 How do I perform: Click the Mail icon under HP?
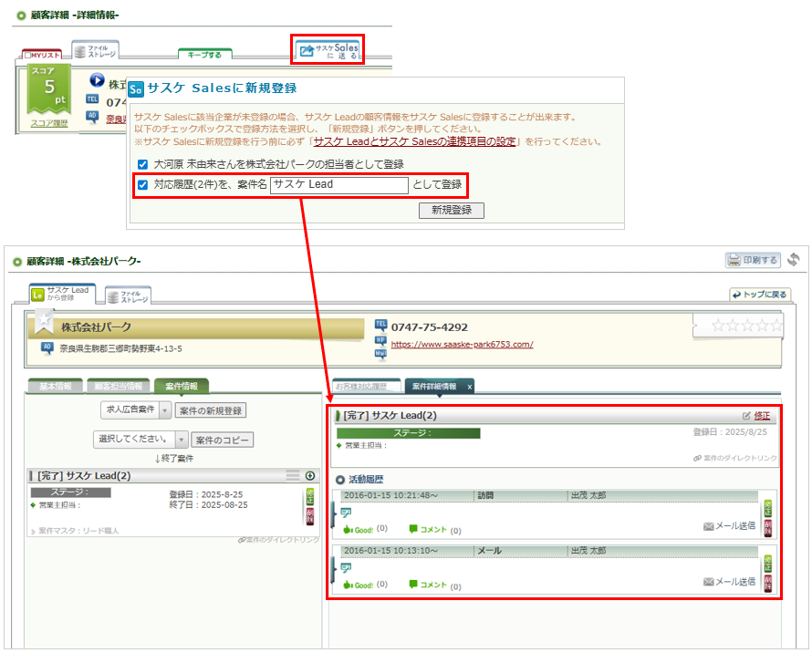click(x=381, y=354)
